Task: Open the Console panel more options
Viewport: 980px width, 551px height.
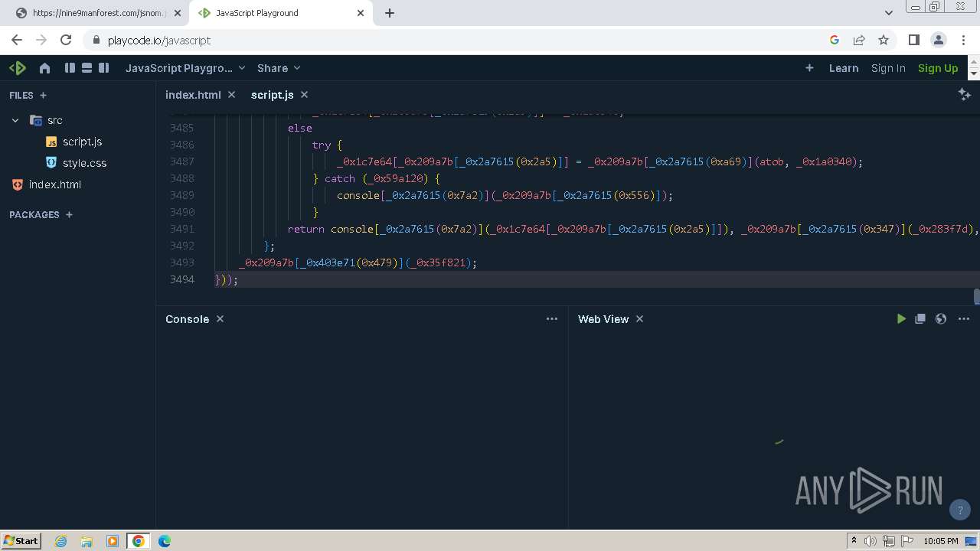Action: tap(552, 319)
